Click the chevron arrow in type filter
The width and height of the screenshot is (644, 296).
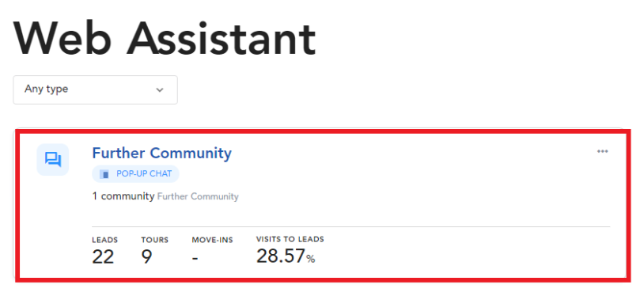click(x=160, y=90)
